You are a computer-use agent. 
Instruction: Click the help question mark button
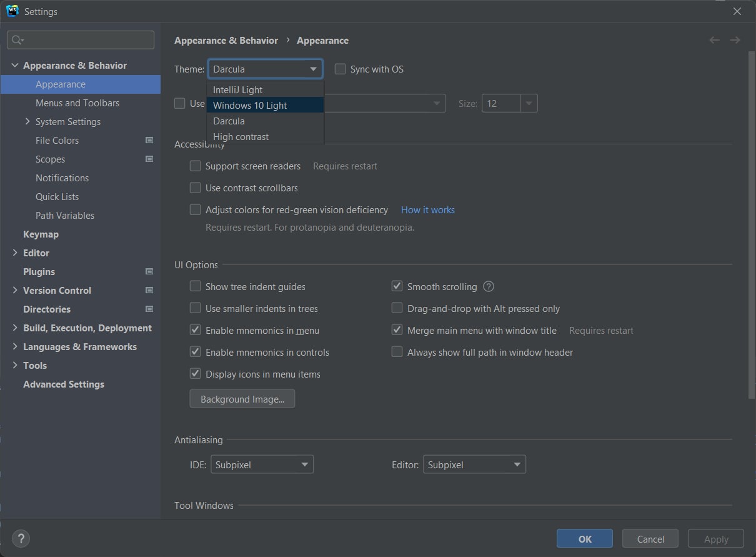pyautogui.click(x=21, y=538)
